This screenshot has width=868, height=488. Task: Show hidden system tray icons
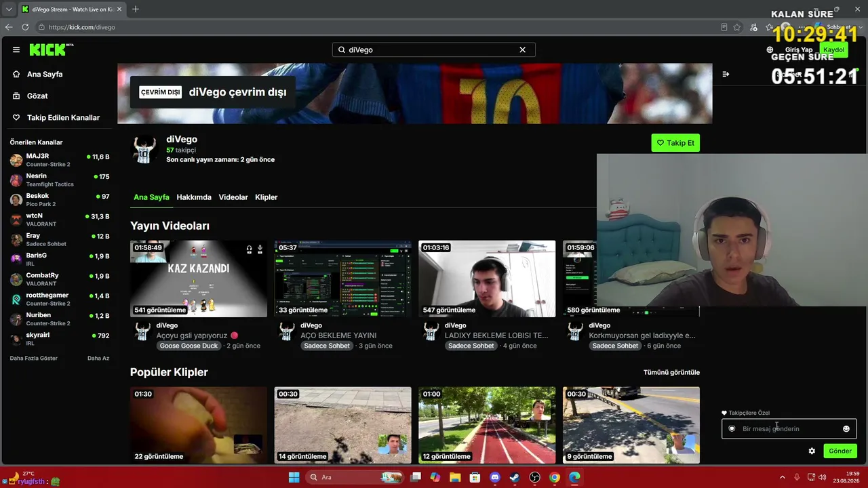coord(782,477)
